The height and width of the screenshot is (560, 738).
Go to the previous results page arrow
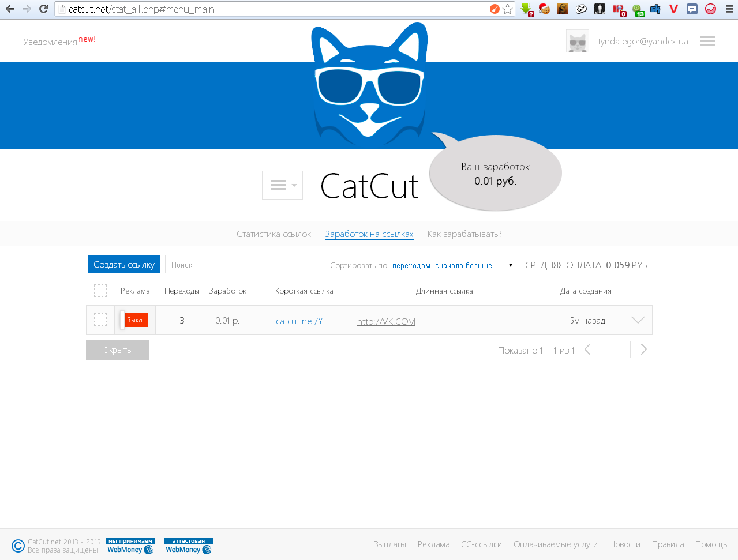tap(587, 349)
